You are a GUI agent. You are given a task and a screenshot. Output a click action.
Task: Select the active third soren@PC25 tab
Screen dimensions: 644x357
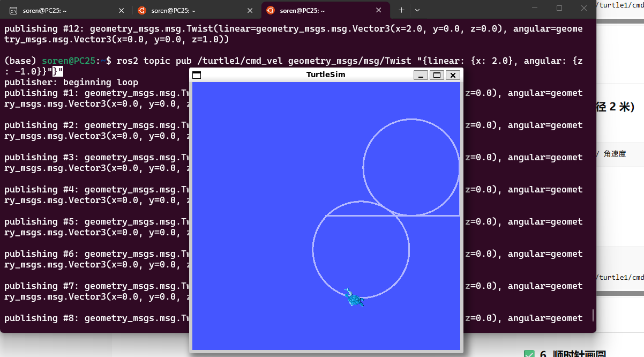point(325,10)
